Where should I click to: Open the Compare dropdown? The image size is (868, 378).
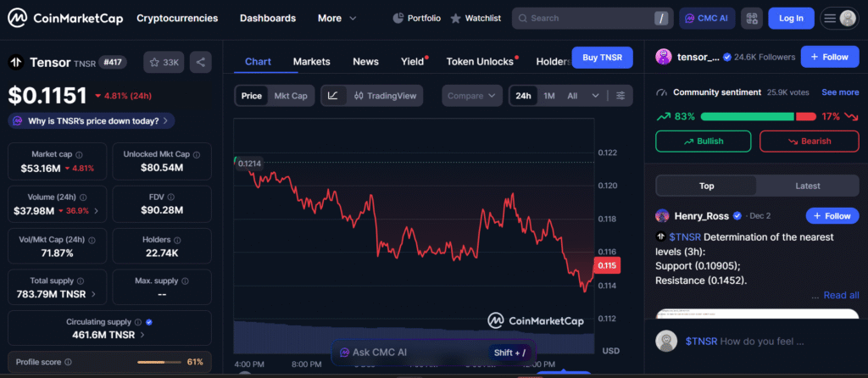[471, 96]
